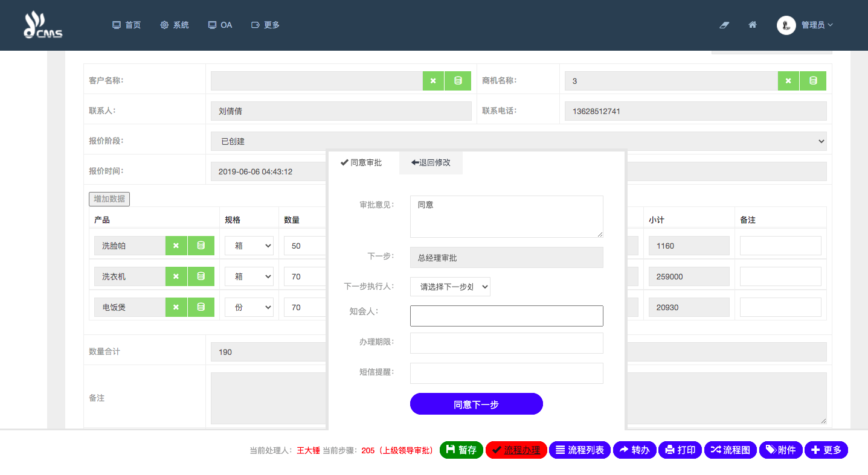Click the eraser icon in top navbar
The width and height of the screenshot is (868, 475).
click(x=725, y=25)
